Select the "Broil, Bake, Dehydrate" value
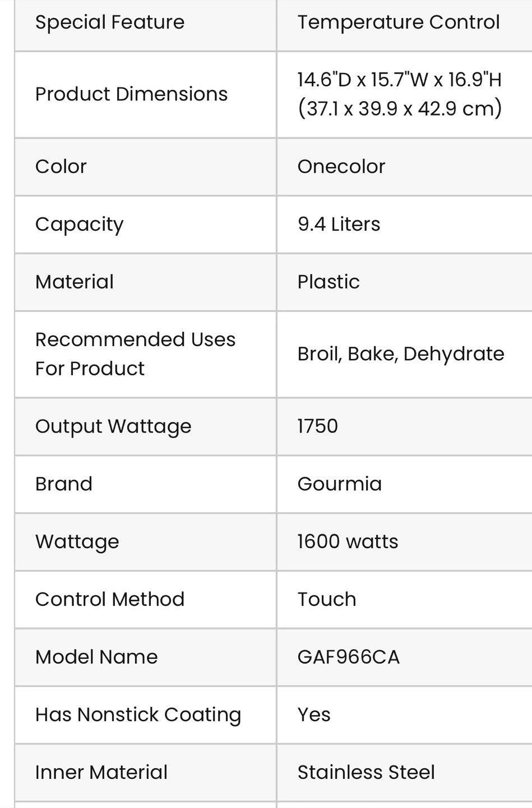The width and height of the screenshot is (532, 808). pyautogui.click(x=401, y=354)
